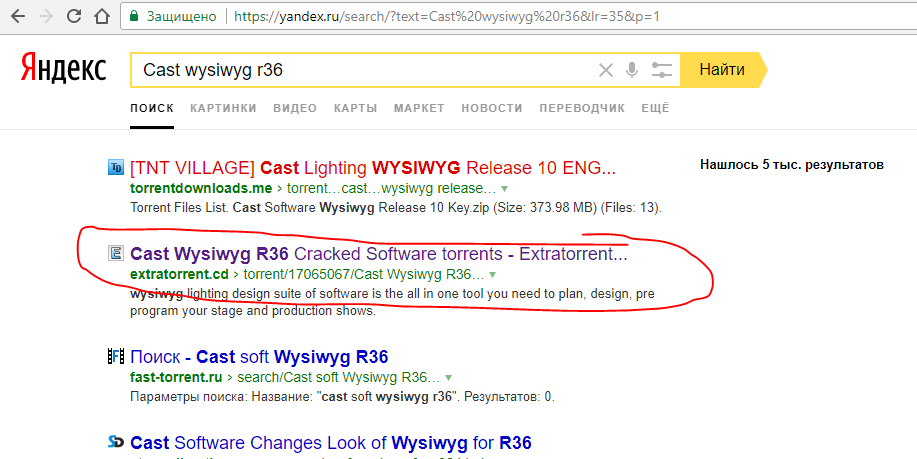Viewport: 917px width, 459px height.
Task: Open advanced search settings sliders icon
Action: [x=662, y=70]
